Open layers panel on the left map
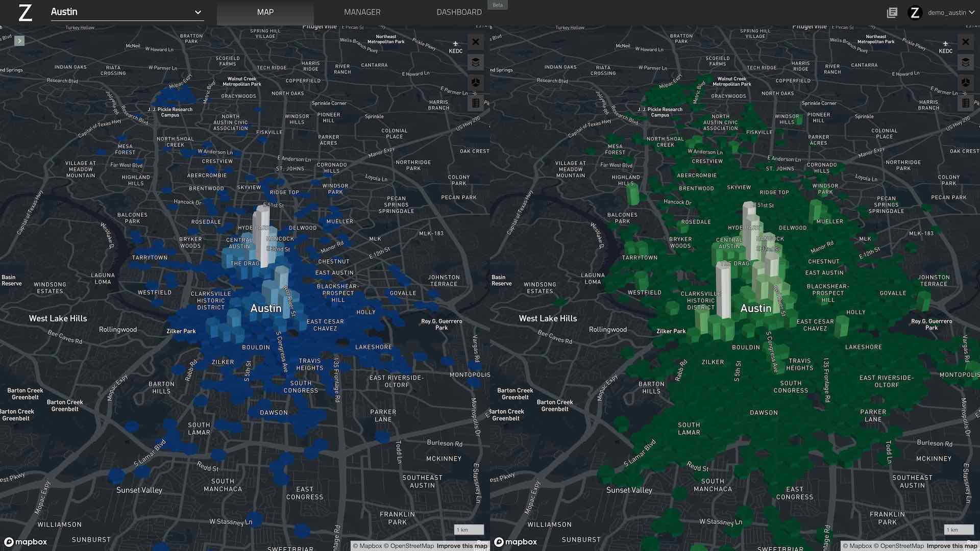Viewport: 980px width, 551px height. (475, 62)
